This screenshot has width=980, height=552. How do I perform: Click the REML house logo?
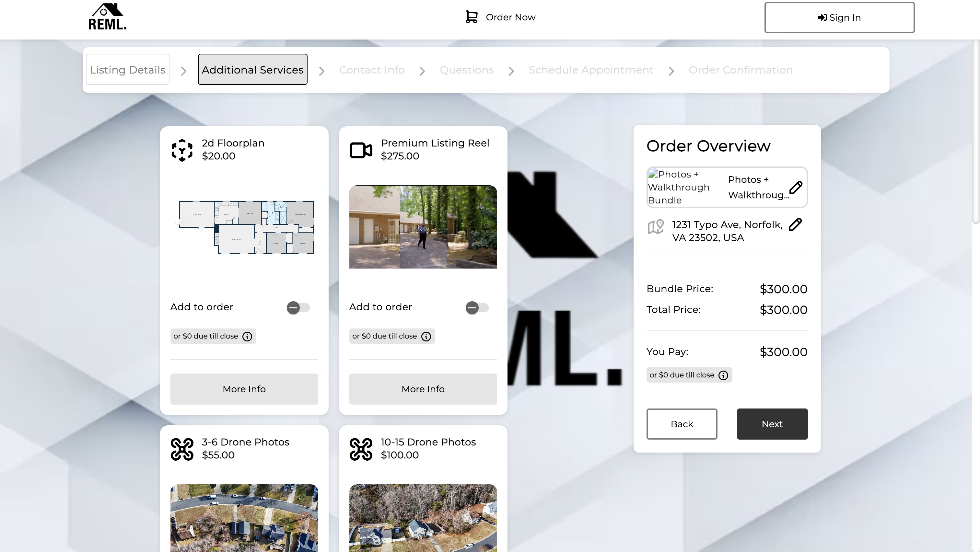[107, 17]
